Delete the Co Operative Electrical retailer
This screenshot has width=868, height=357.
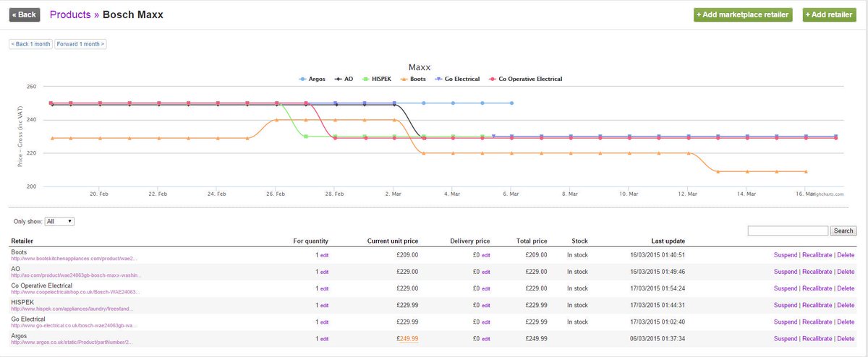(x=846, y=288)
